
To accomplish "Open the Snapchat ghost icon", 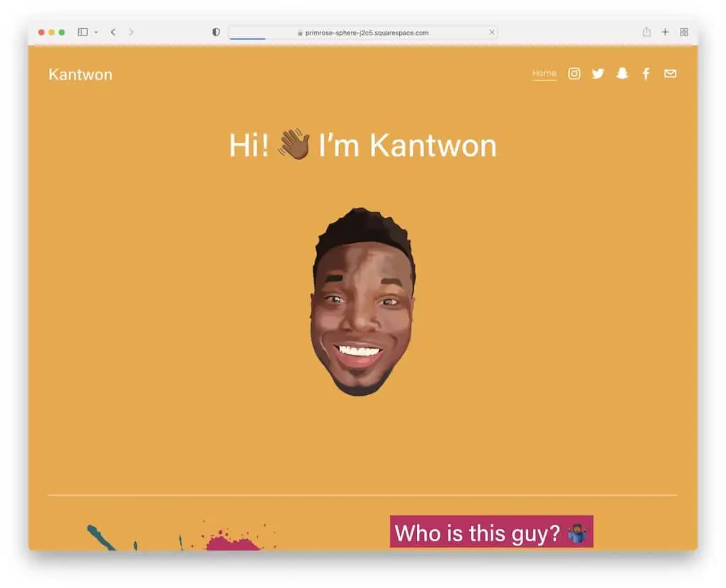I will click(x=622, y=74).
